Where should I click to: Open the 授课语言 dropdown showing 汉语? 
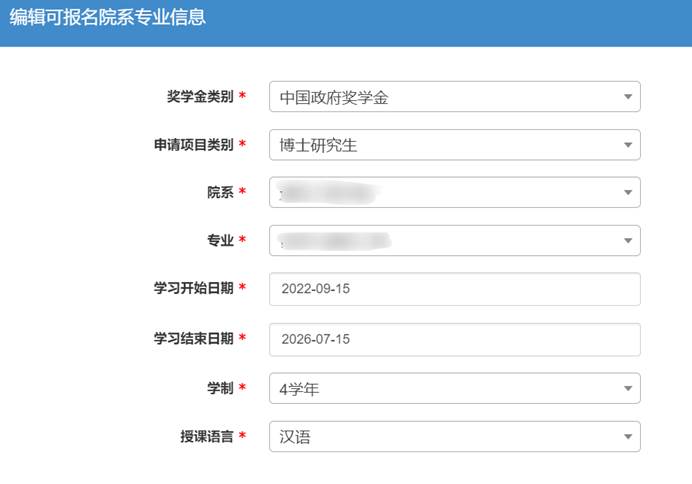tap(454, 436)
